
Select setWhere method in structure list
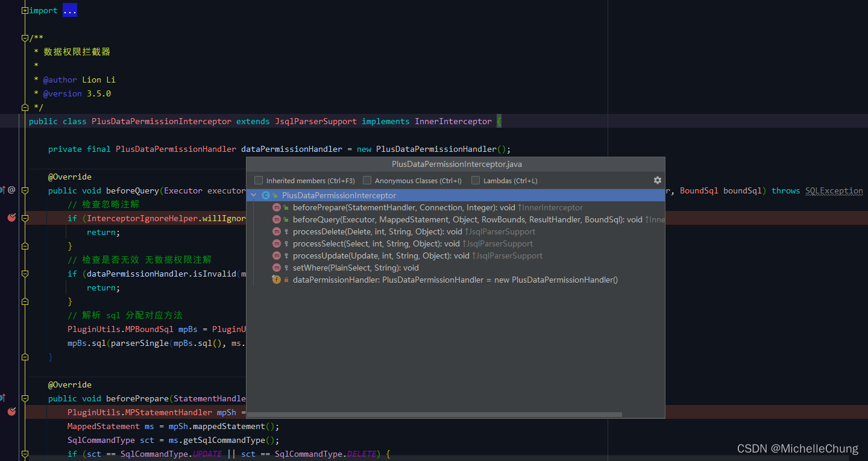tap(455, 268)
